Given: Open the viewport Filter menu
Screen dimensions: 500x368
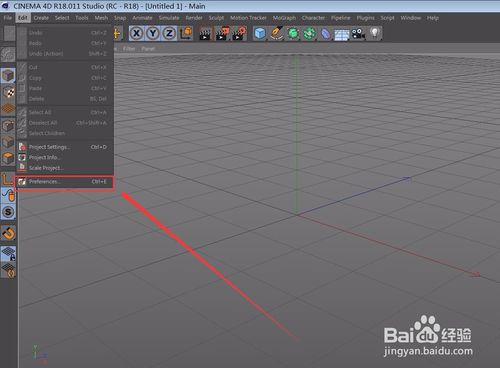Looking at the screenshot, I should 129,49.
